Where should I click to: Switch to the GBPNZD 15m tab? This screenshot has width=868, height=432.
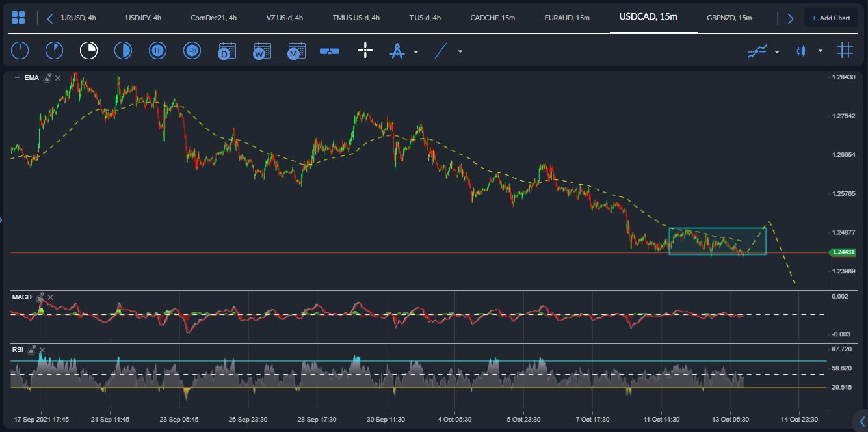pos(729,18)
